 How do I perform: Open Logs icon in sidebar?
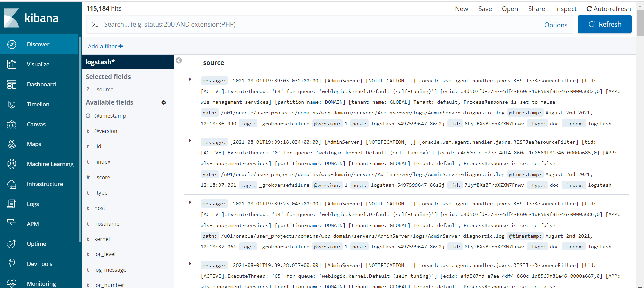click(x=12, y=204)
